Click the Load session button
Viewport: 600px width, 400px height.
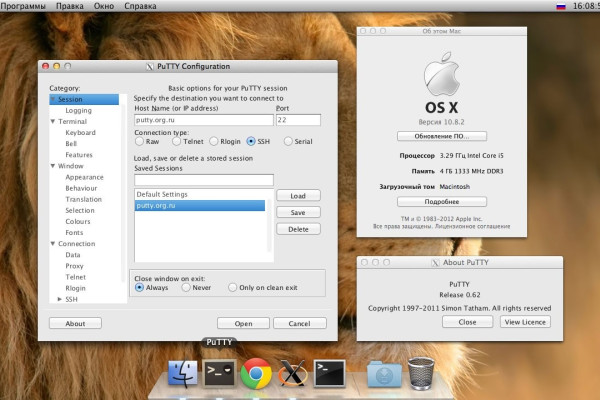[x=298, y=196]
